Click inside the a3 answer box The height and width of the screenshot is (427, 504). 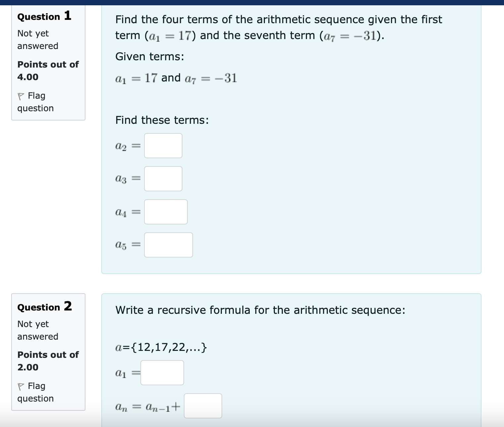pos(163,179)
